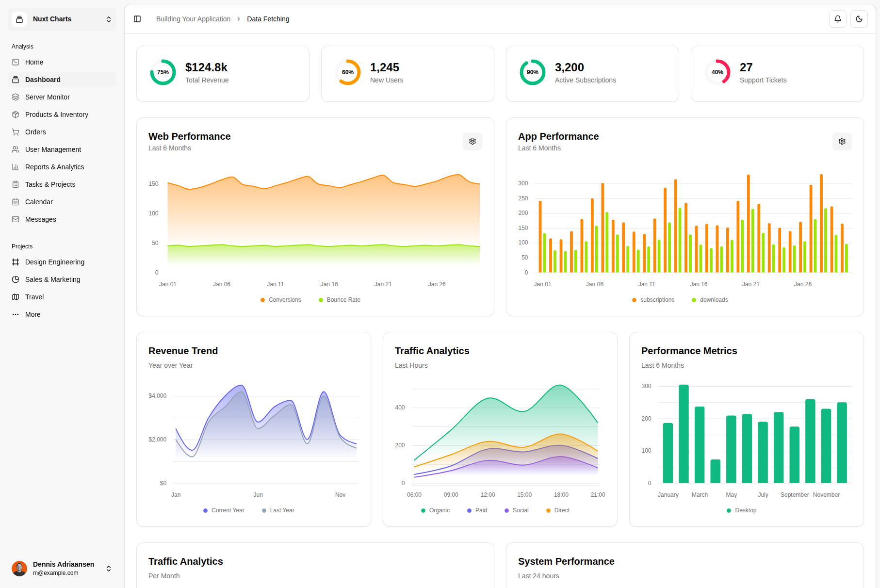Screen dimensions: 880x588
Task: Toggle the sidebar panel icon
Action: pyautogui.click(x=137, y=19)
